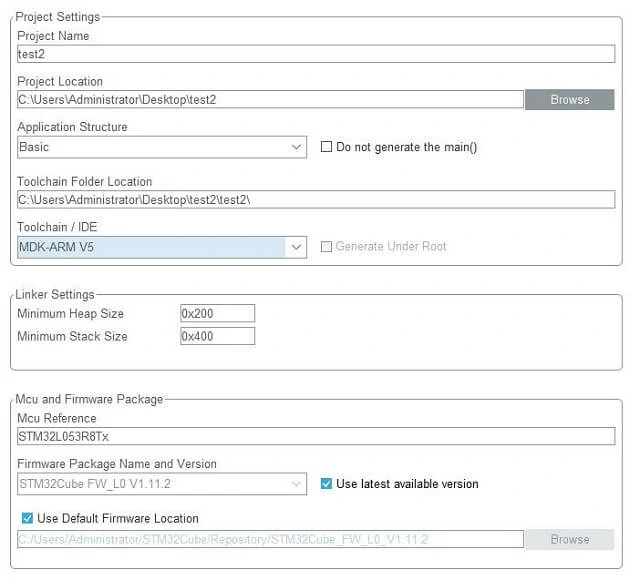Expand the Basic combo box chevron
The width and height of the screenshot is (640, 580).
pyautogui.click(x=297, y=147)
